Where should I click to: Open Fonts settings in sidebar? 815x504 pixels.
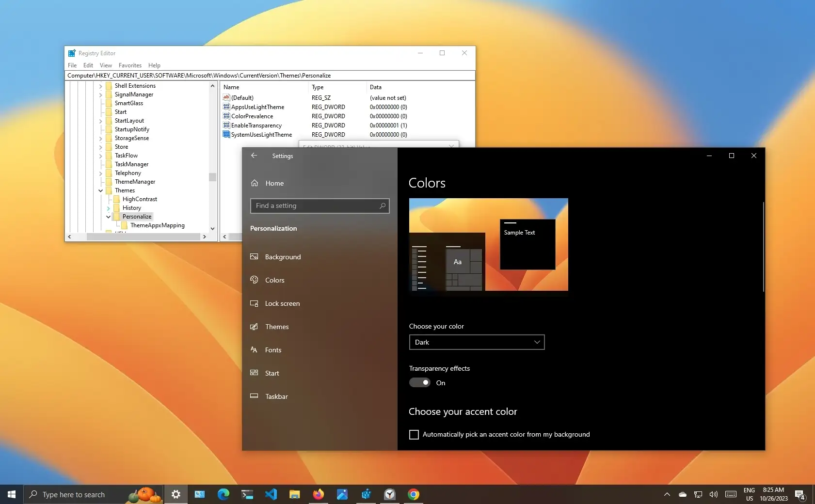(x=273, y=350)
